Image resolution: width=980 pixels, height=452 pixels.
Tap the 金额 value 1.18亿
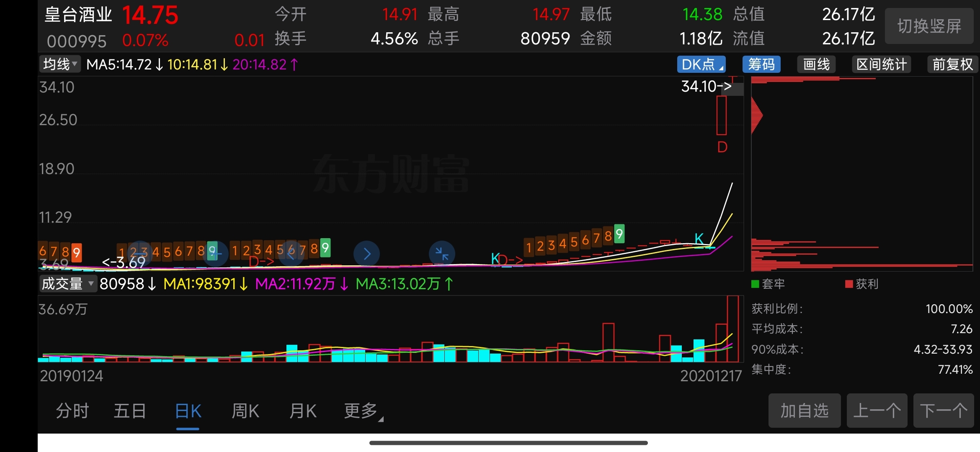701,39
